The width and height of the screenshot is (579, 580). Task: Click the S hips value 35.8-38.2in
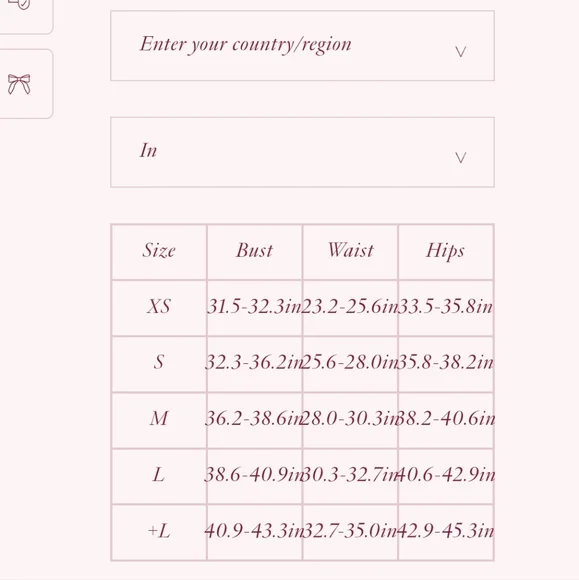tap(446, 362)
